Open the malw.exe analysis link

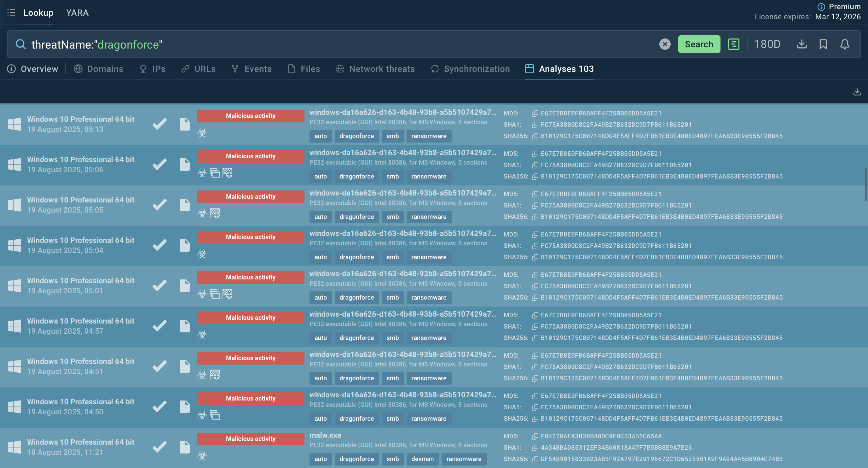[x=325, y=435]
